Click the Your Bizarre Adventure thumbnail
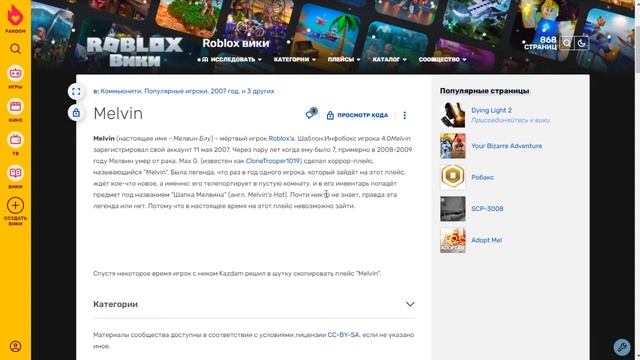 point(453,146)
